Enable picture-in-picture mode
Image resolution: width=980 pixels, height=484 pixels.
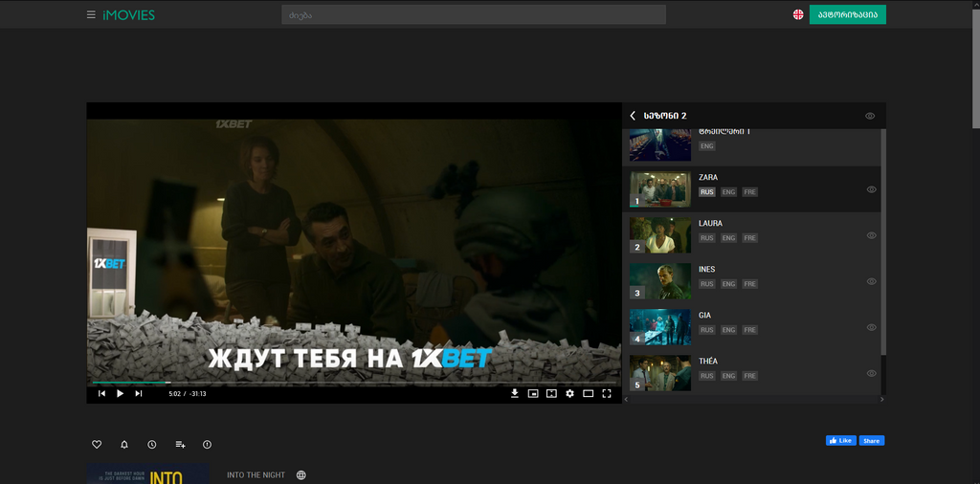[x=533, y=393]
